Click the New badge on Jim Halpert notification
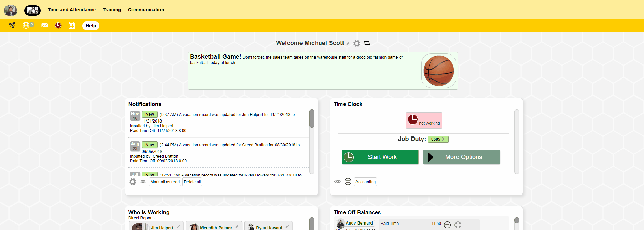644x230 pixels. (150, 114)
